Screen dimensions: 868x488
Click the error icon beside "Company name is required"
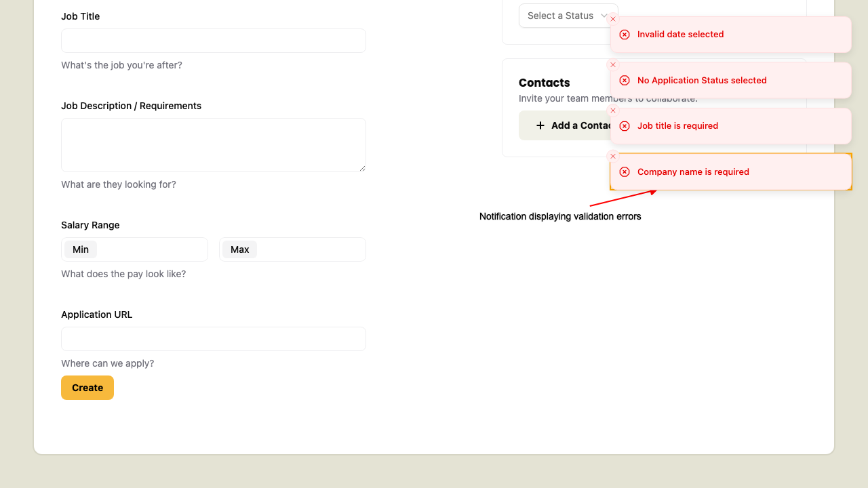coord(625,171)
